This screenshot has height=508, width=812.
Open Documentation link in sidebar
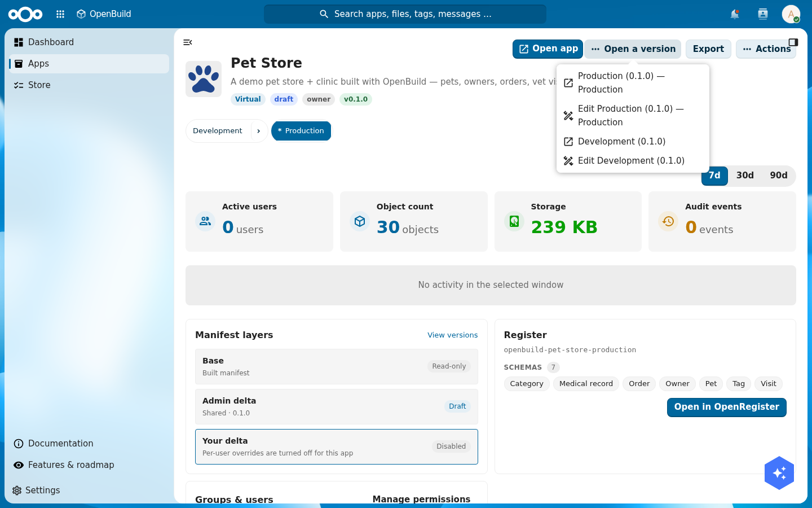tap(89, 444)
